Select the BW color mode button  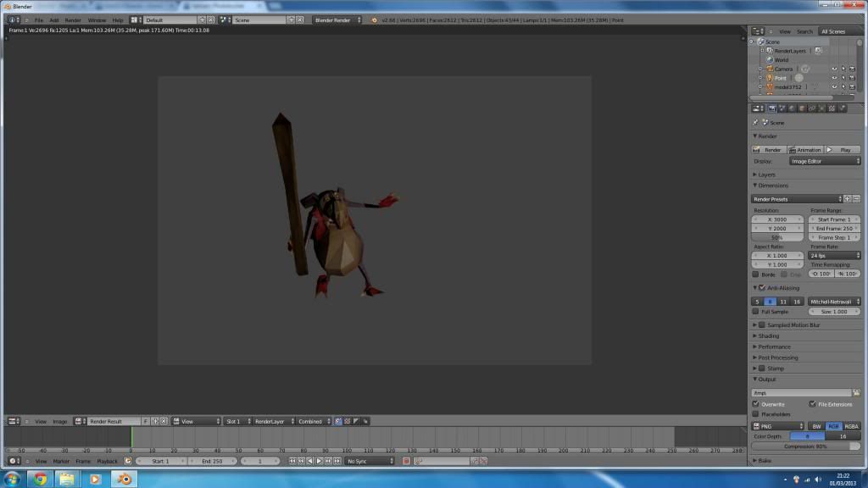(x=816, y=427)
